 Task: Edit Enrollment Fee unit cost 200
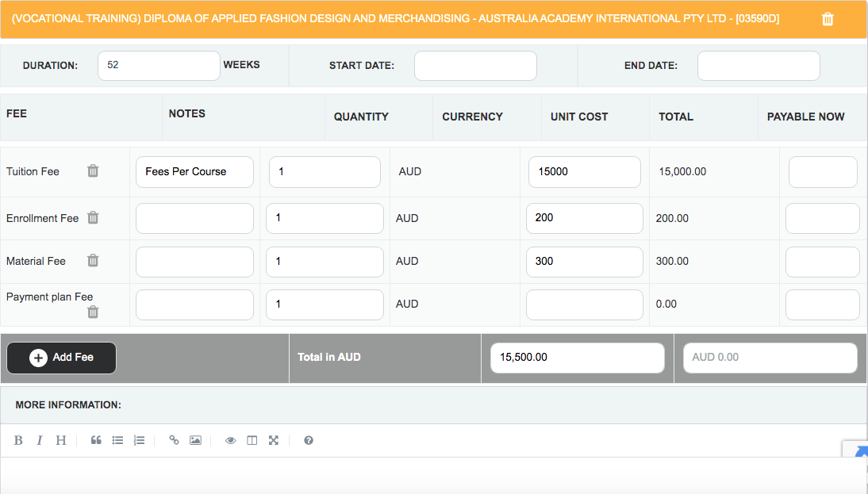[x=585, y=218]
